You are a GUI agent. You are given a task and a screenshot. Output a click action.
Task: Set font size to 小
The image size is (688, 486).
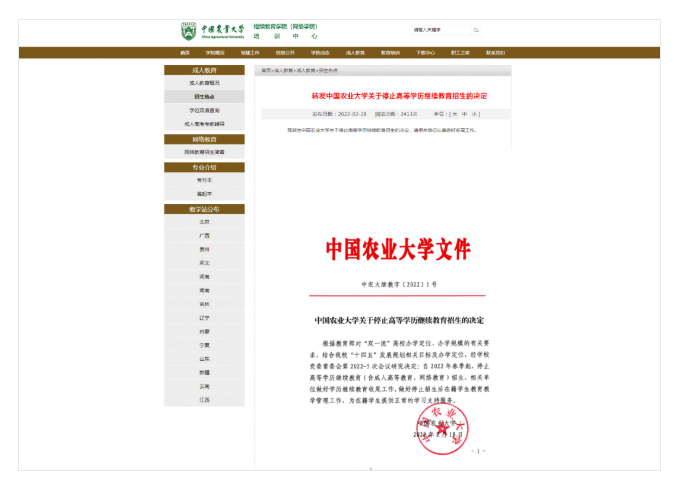[x=474, y=114]
